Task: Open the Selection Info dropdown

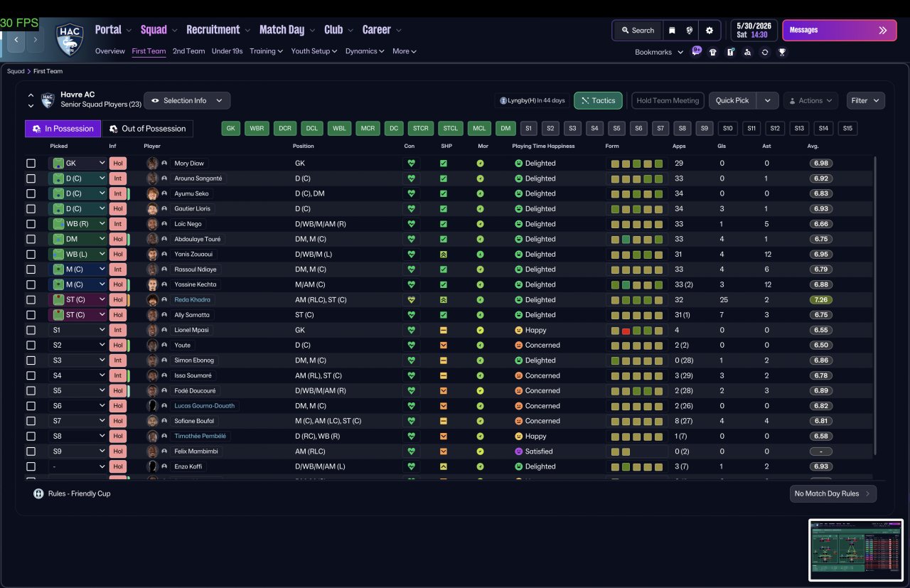Action: pyautogui.click(x=187, y=100)
